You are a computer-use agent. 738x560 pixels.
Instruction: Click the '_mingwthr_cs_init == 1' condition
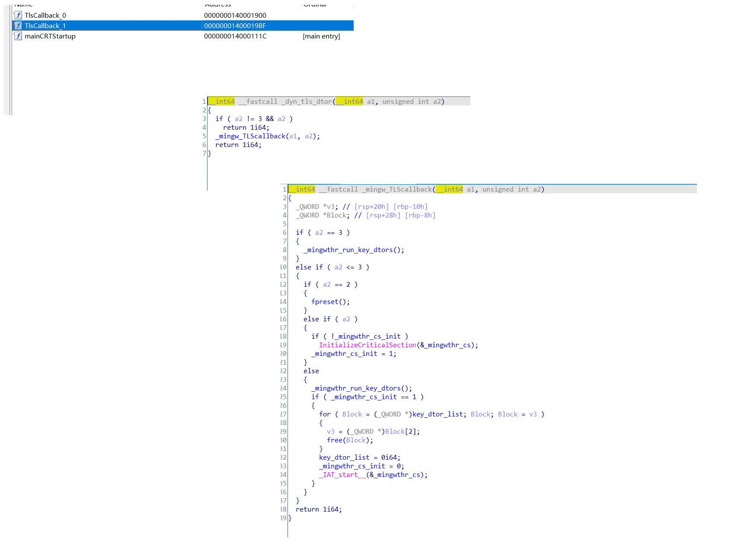click(x=374, y=397)
